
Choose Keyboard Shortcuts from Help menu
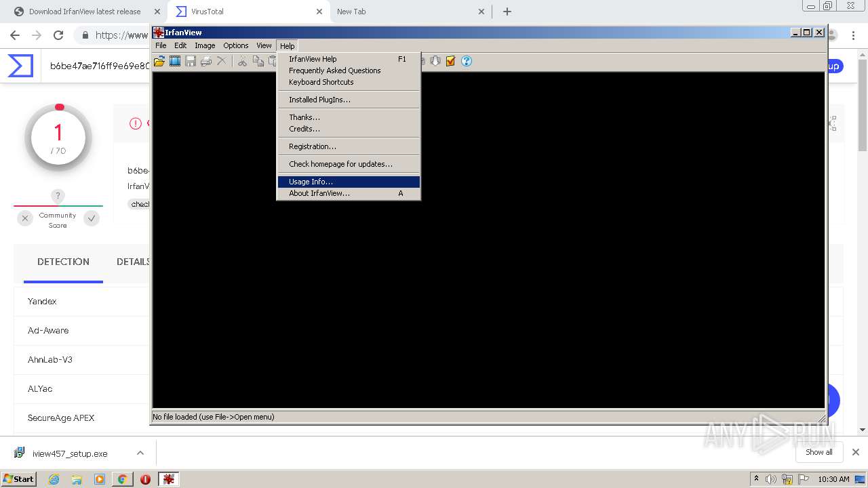click(349, 82)
